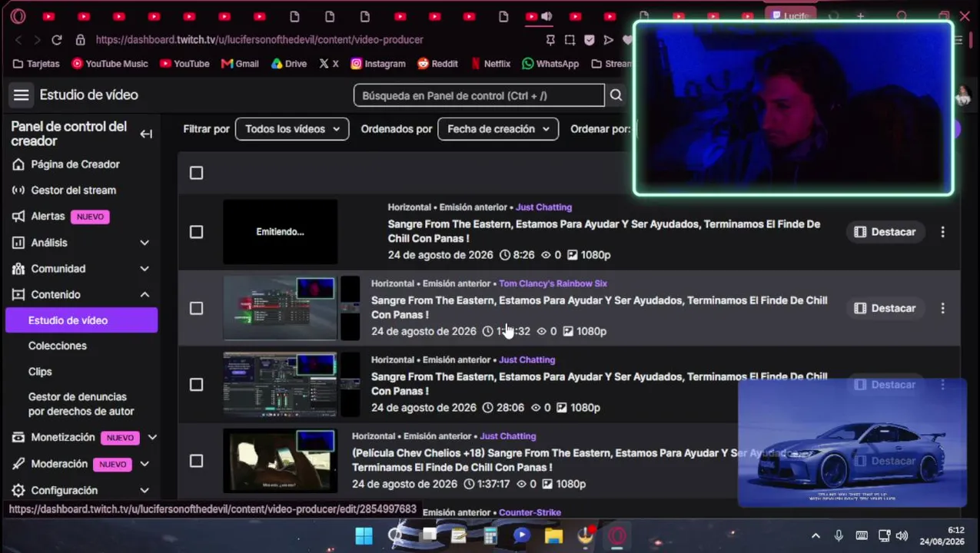Open the Alertas sidebar item
Viewport: 980px width, 553px height.
coord(59,217)
